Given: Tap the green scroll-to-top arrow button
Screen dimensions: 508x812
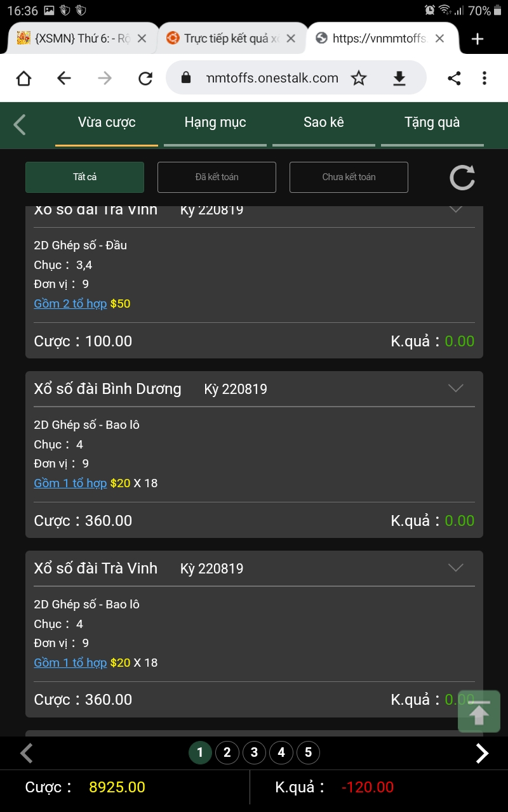Looking at the screenshot, I should tap(479, 712).
